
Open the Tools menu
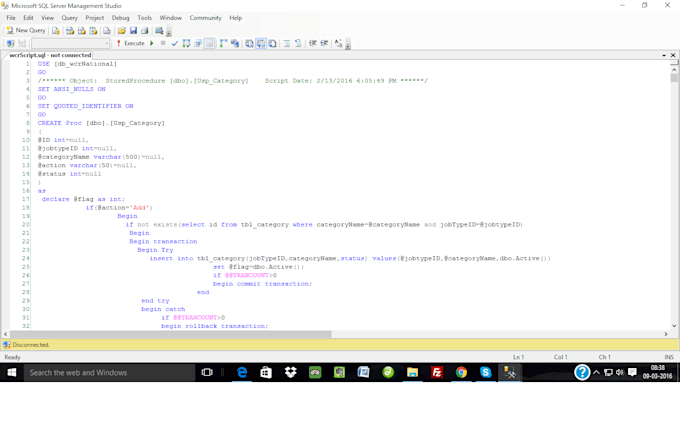[x=144, y=18]
